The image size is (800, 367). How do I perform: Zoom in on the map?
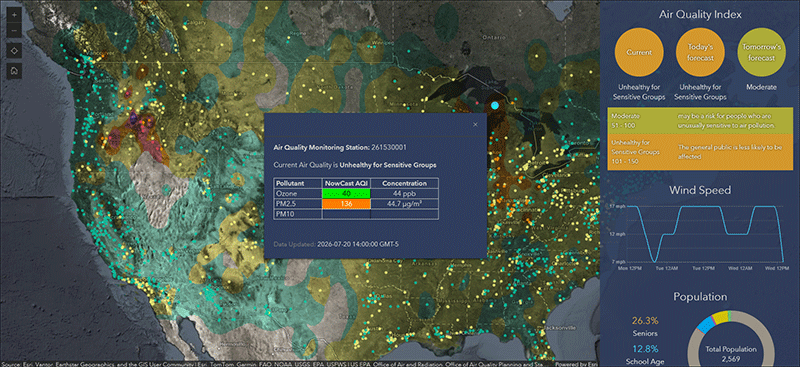[x=14, y=15]
